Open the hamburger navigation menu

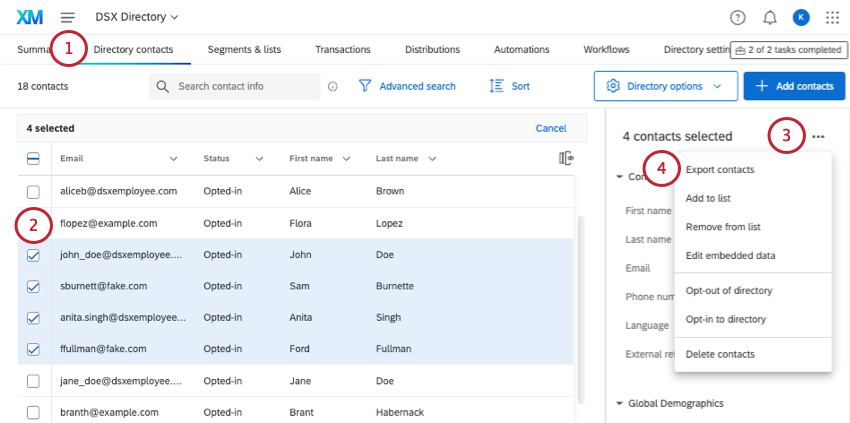[68, 17]
